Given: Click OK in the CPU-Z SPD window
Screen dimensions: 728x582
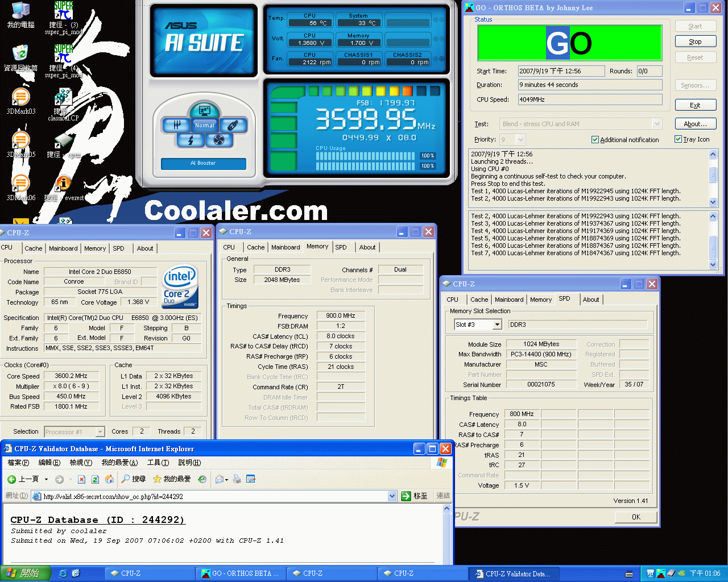Looking at the screenshot, I should [x=636, y=517].
